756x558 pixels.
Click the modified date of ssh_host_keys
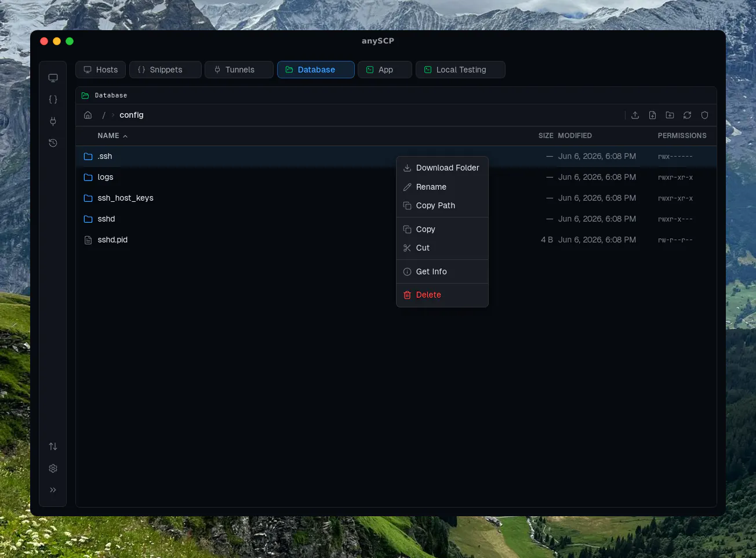pos(597,198)
